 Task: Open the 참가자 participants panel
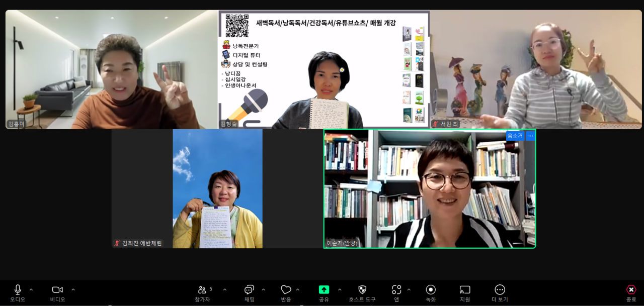click(202, 293)
